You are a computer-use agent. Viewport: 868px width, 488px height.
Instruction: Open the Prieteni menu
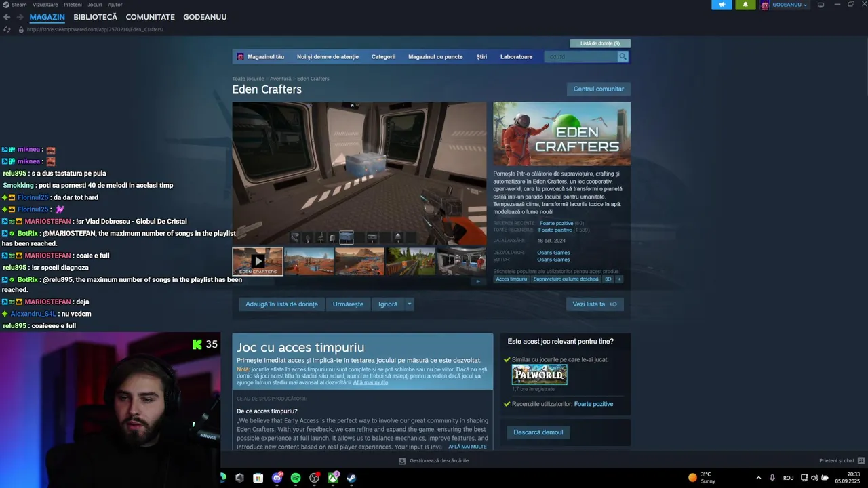[73, 5]
